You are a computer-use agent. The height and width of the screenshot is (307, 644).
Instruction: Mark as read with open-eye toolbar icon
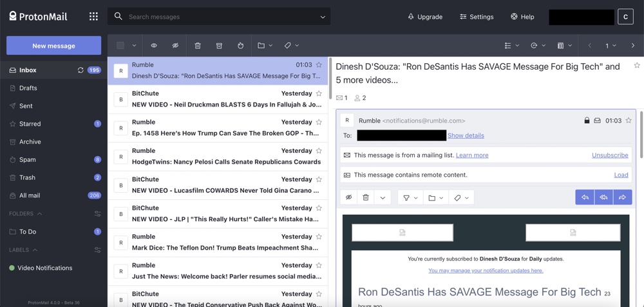(154, 46)
